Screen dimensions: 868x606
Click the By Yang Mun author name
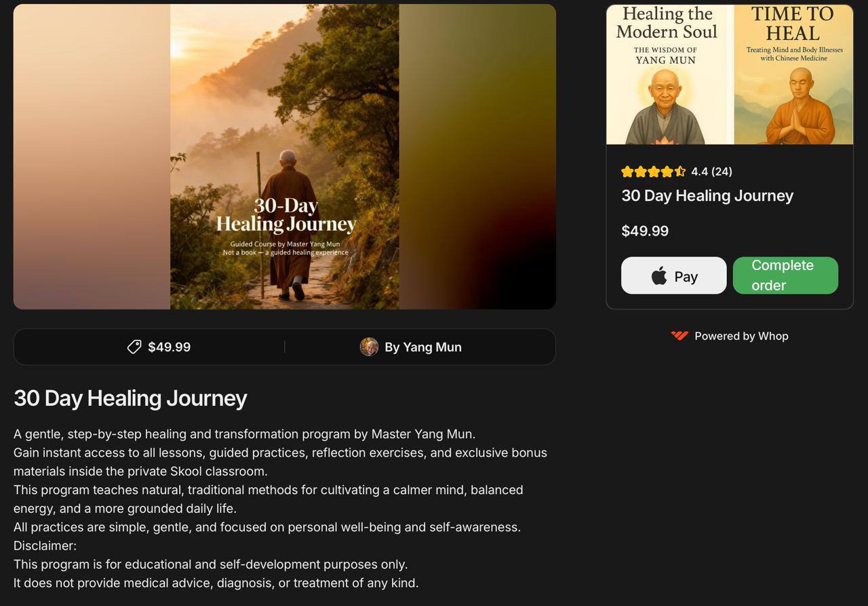[423, 347]
